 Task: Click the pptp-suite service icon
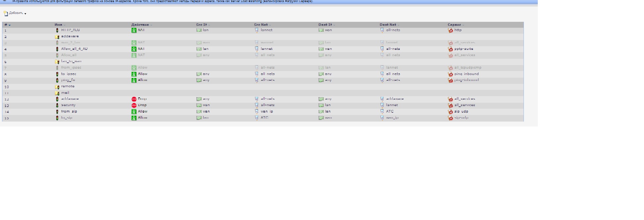pos(450,49)
